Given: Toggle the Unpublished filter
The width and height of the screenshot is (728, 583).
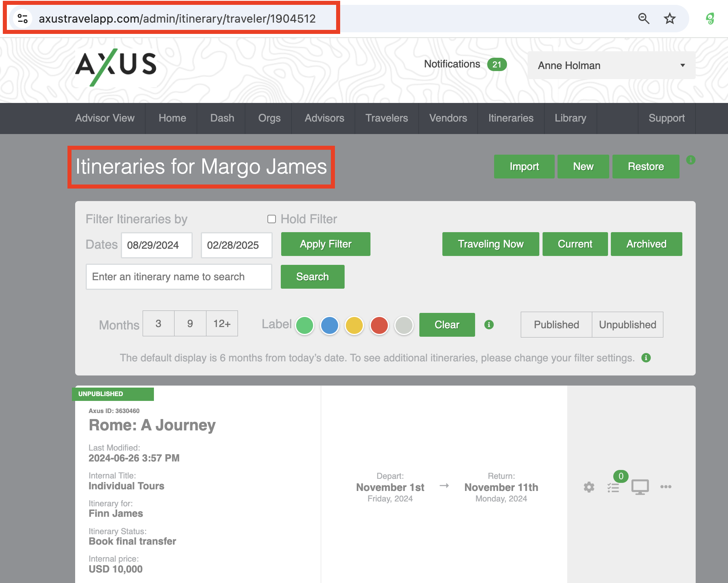Looking at the screenshot, I should [x=627, y=325].
